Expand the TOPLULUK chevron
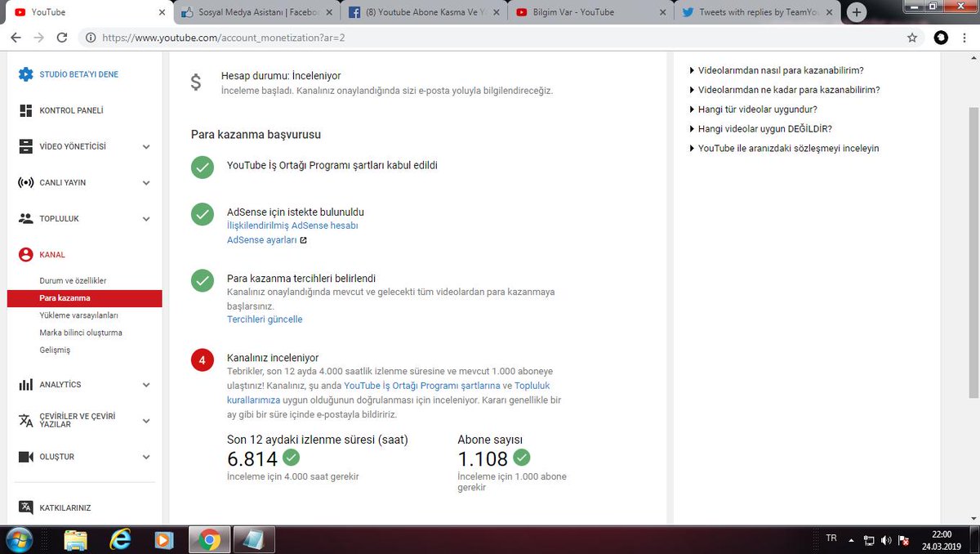This screenshot has height=554, width=980. [x=146, y=219]
